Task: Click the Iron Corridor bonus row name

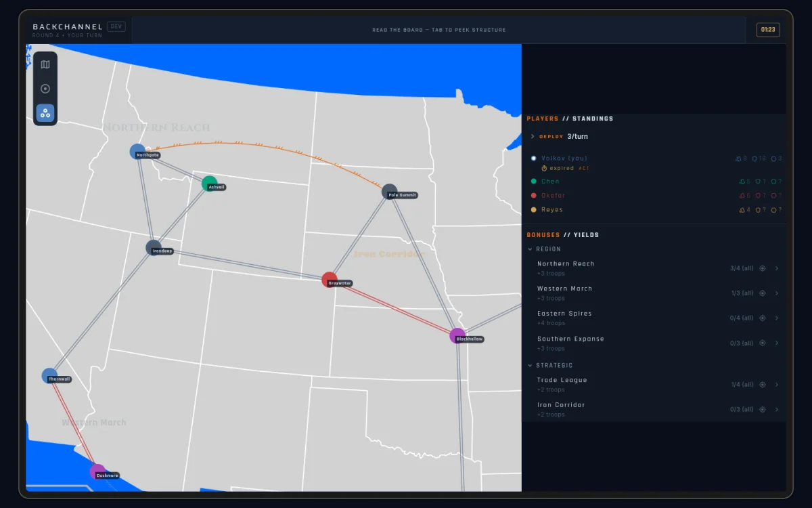Action: [x=561, y=405]
